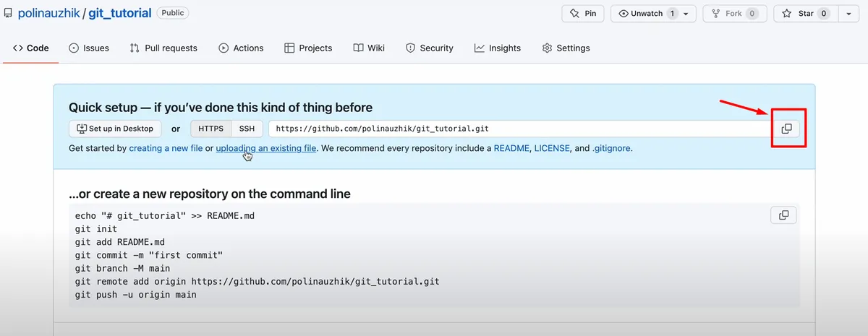Screen dimensions: 868x336
Task: Star the git_tutorial repository
Action: 806,13
